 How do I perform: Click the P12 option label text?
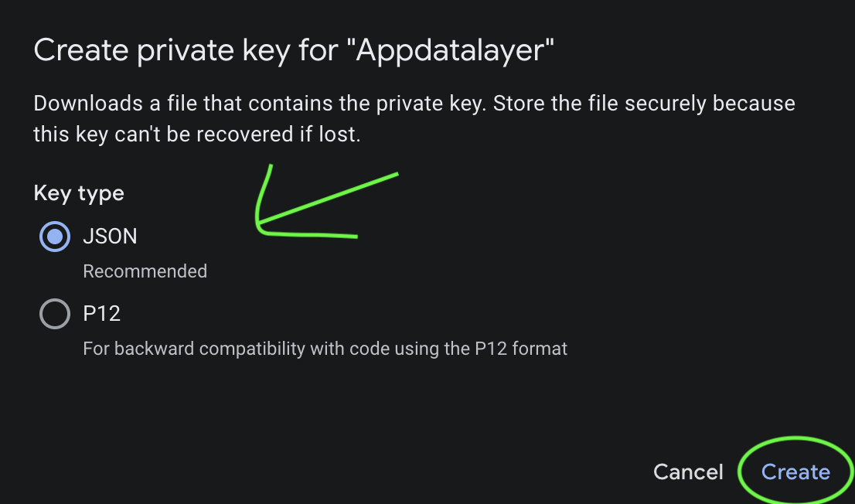101,314
